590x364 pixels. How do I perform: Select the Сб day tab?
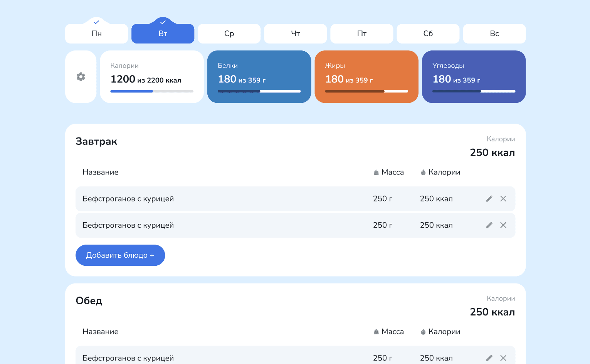click(428, 34)
